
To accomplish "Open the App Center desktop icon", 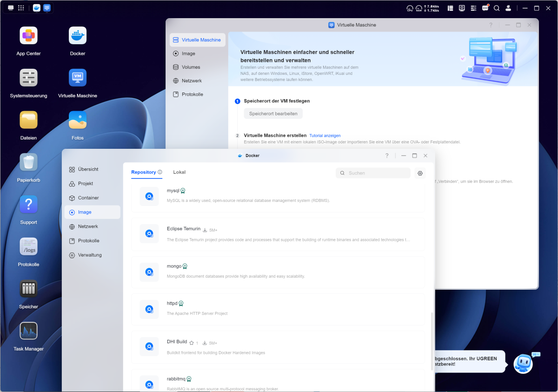I will (28, 36).
